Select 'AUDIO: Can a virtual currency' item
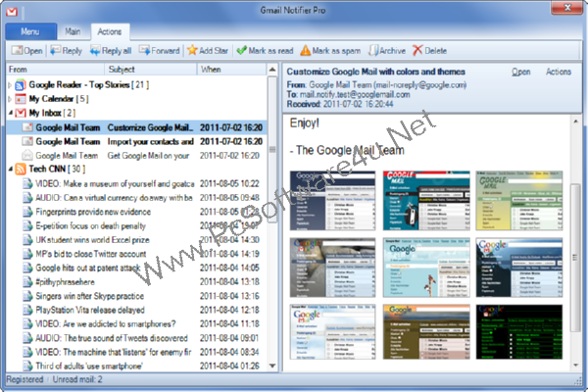The image size is (588, 392). click(136, 198)
